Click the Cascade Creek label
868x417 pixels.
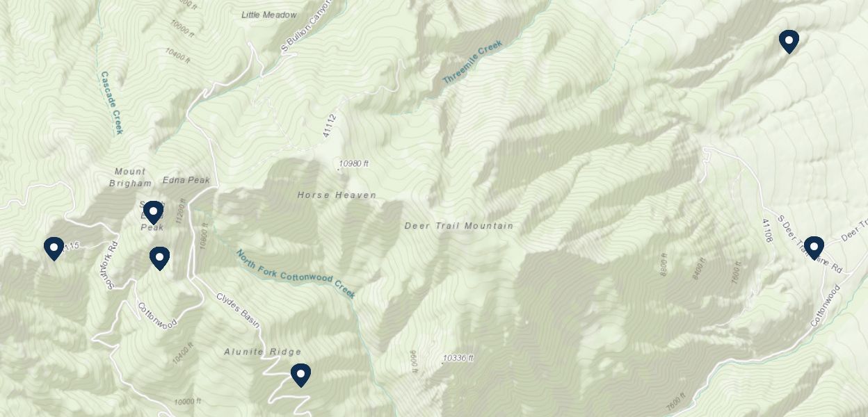tap(111, 103)
